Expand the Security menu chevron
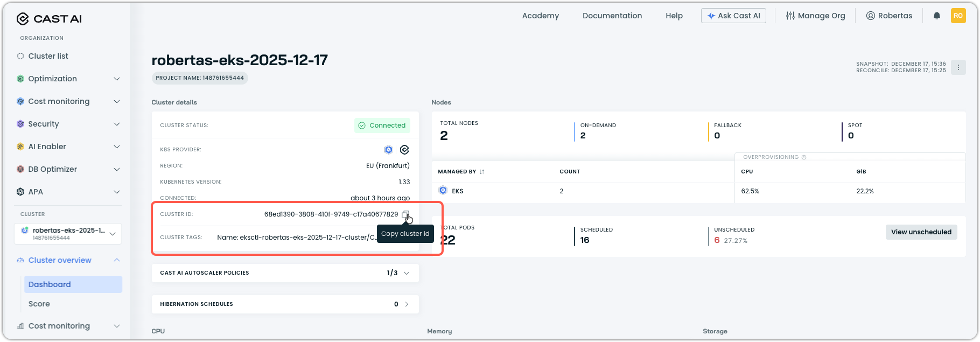The width and height of the screenshot is (980, 342). click(117, 124)
